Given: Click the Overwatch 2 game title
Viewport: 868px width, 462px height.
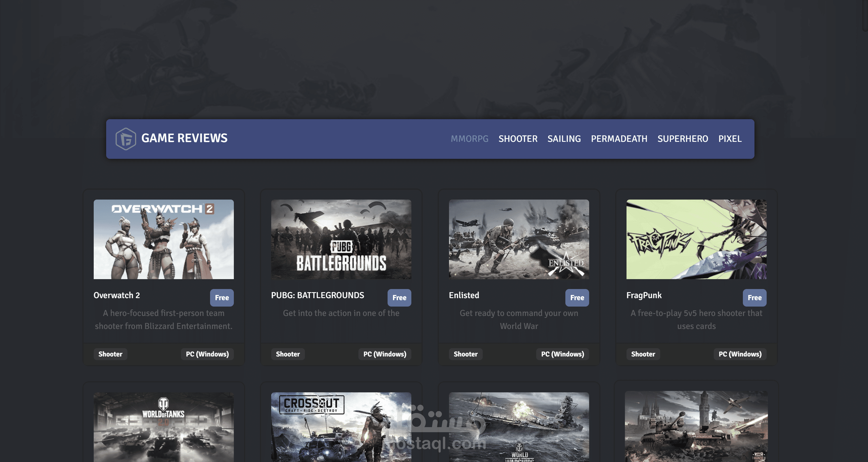Looking at the screenshot, I should tap(117, 295).
